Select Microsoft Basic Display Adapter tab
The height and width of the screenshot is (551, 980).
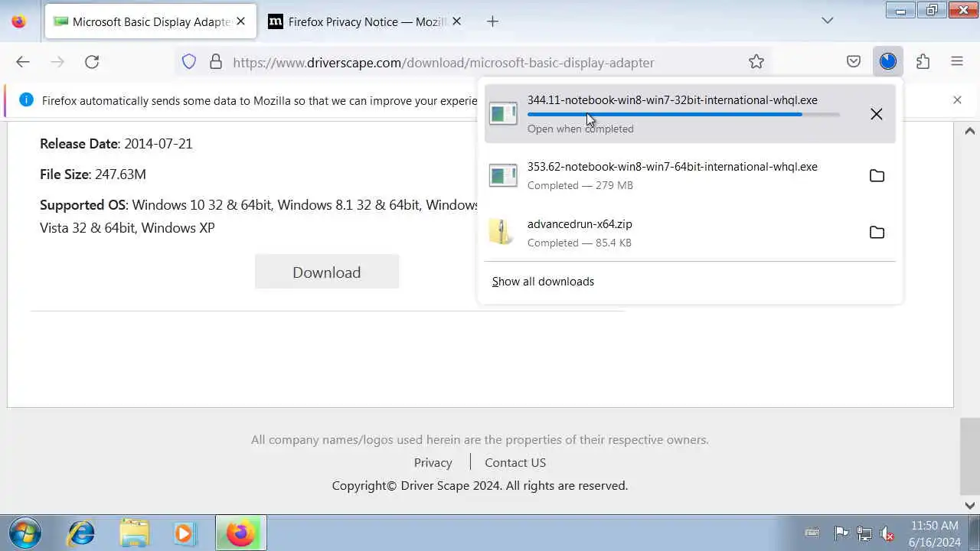[x=149, y=21]
